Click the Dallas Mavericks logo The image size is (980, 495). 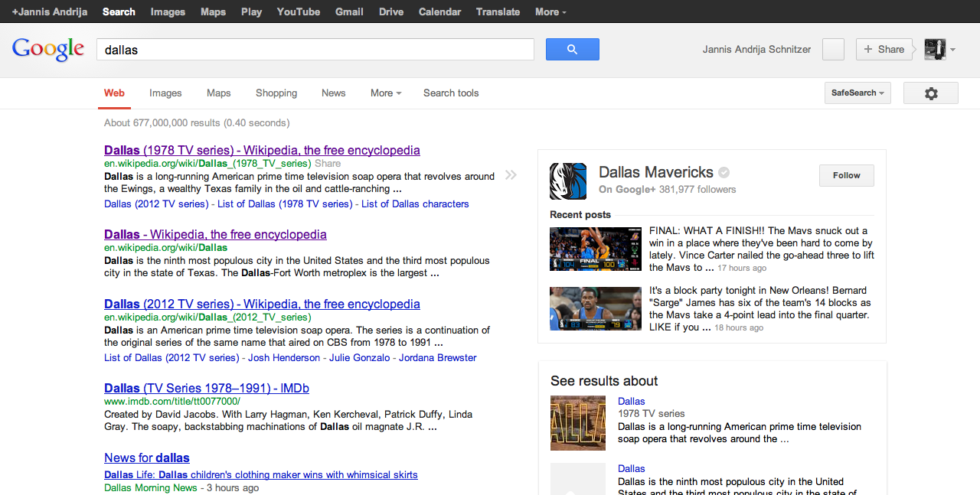point(568,181)
